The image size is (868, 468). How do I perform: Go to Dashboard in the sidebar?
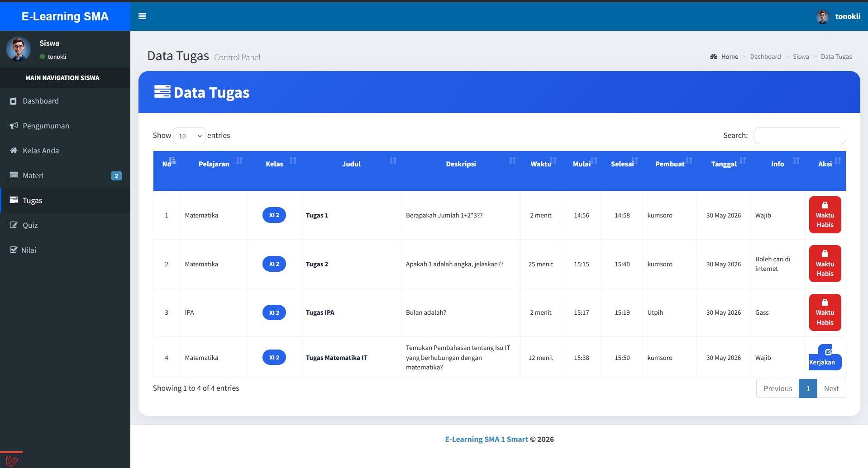[65, 101]
